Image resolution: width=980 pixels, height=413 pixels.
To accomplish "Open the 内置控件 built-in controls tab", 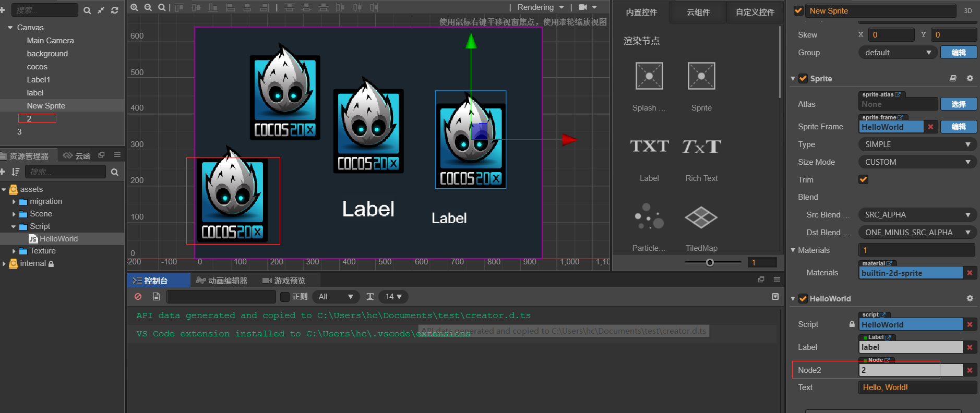I will 641,12.
